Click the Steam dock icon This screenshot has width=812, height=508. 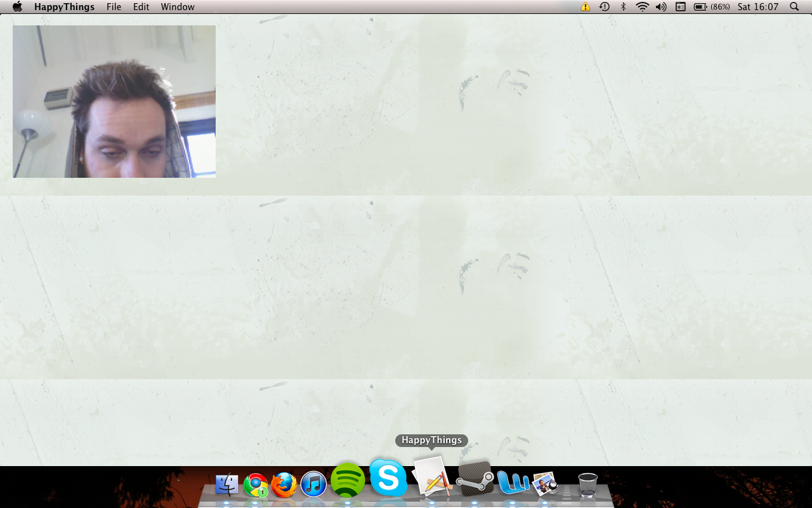[475, 479]
